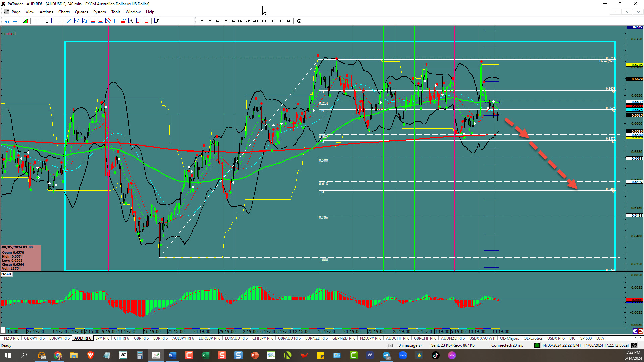644x362 pixels.
Task: Click the zoom out chart icon
Action: [x=7, y=21]
